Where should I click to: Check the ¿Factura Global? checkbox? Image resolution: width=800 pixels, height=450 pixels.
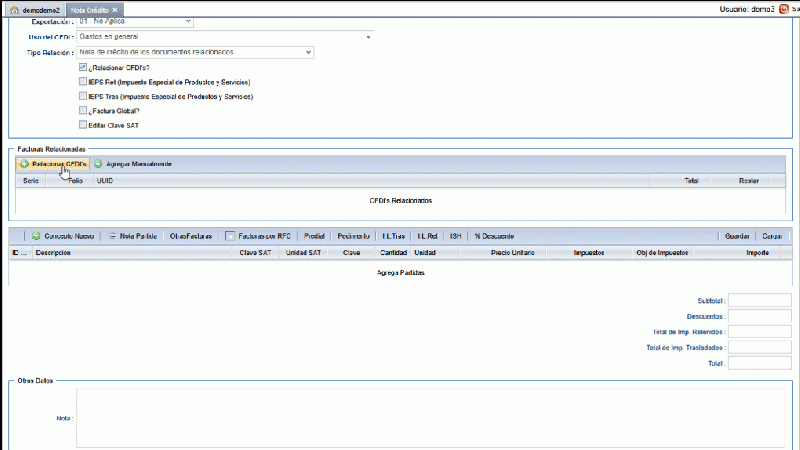83,111
